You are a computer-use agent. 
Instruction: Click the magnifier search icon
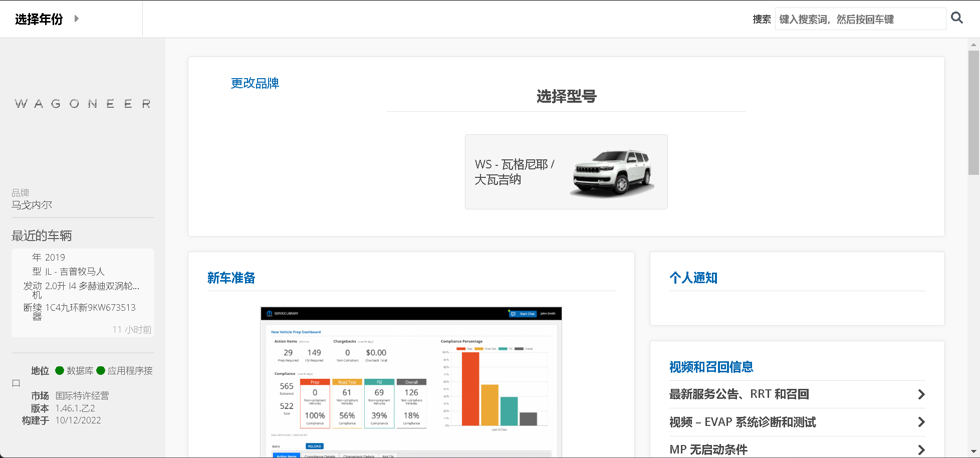[956, 18]
